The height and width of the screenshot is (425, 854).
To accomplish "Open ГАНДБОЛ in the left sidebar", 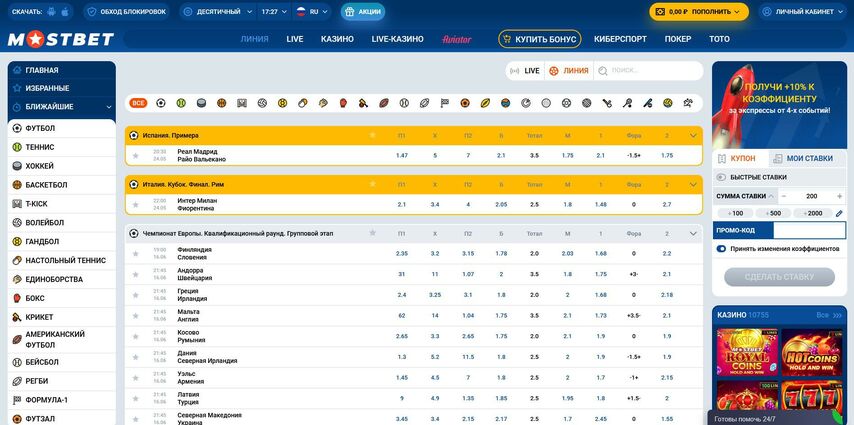I will [62, 241].
